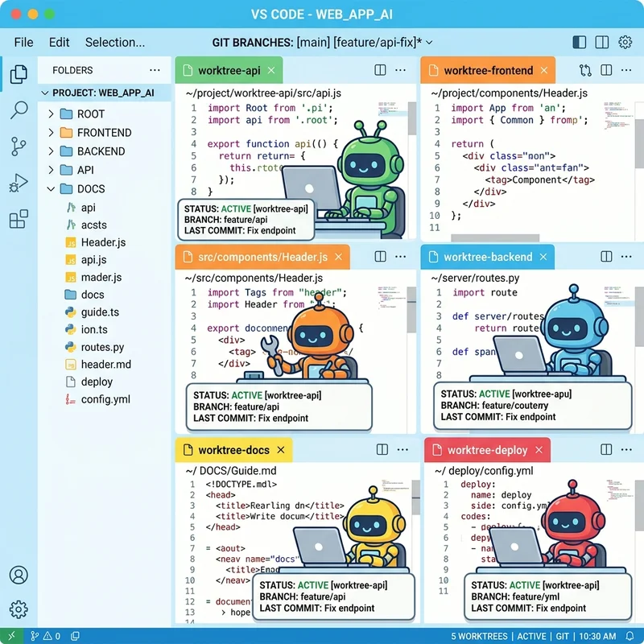Click the copy icon in status bar
The image size is (644, 644).
(x=75, y=636)
